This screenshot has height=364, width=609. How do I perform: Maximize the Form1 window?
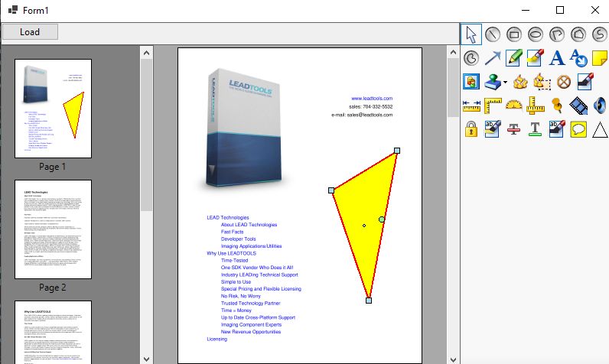[560, 10]
